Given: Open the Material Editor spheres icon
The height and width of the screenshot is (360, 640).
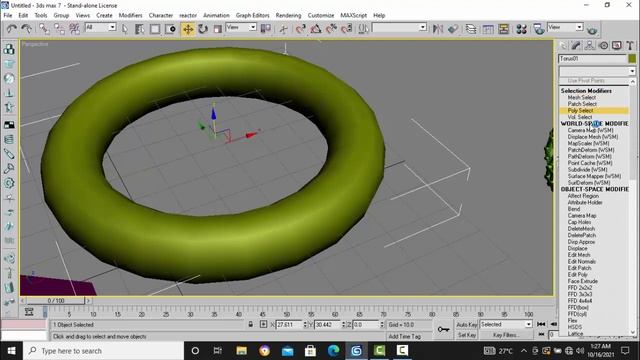Looking at the screenshot, I should (x=521, y=29).
